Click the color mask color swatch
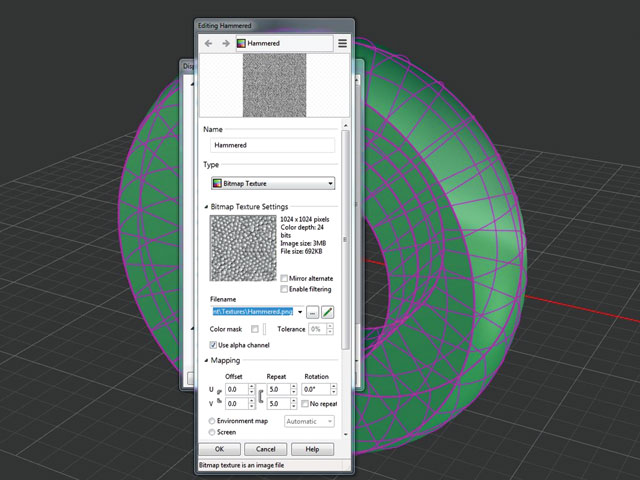Screen dimensions: 640x480 point(264,329)
